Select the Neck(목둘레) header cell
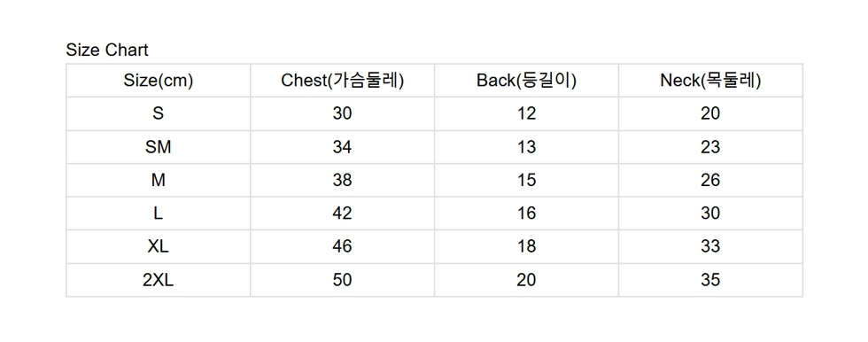The width and height of the screenshot is (868, 342). point(710,81)
